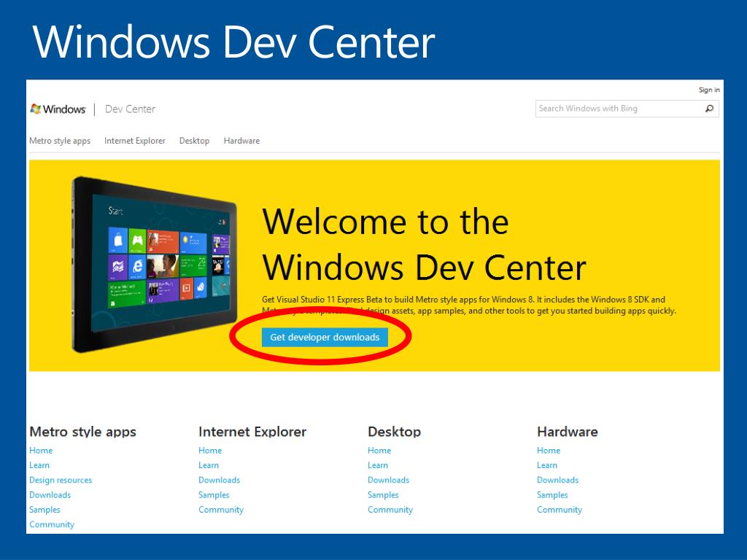This screenshot has height=560, width=747.
Task: Click Get developer downloads button
Action: [x=325, y=337]
